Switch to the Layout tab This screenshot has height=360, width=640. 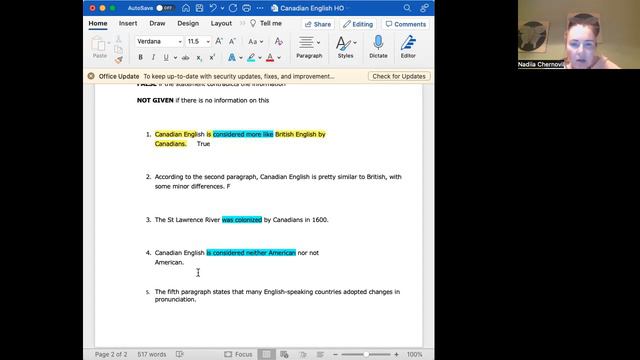(221, 24)
